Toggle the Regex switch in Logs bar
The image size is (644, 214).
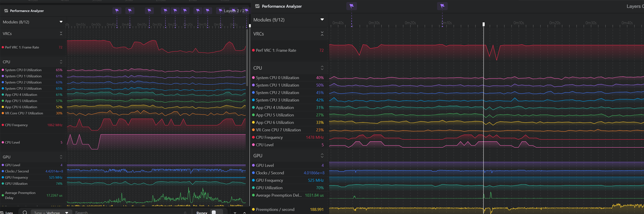coord(216,212)
